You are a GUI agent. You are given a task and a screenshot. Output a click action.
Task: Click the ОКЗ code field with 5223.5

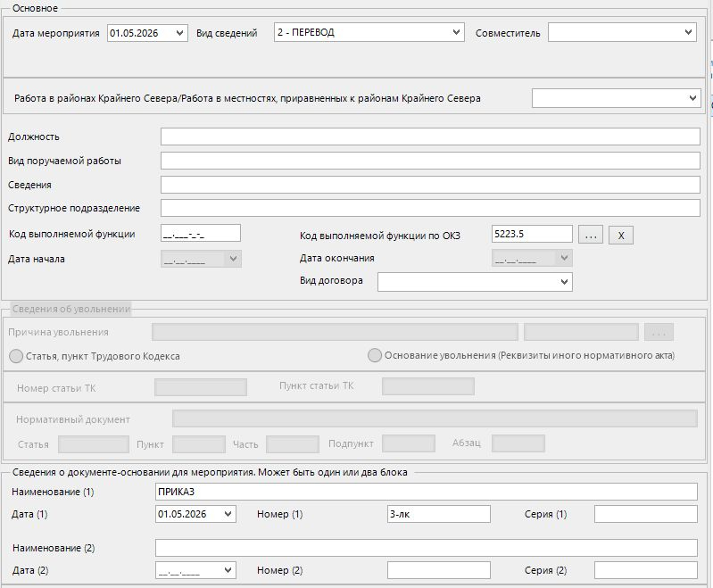coord(532,234)
